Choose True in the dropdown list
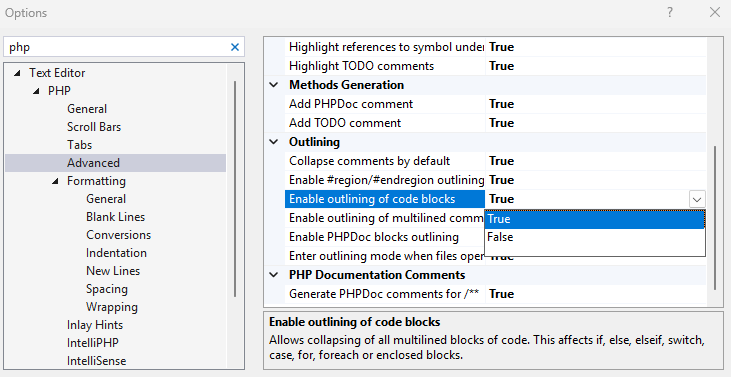Image resolution: width=731 pixels, height=377 pixels. pos(594,219)
